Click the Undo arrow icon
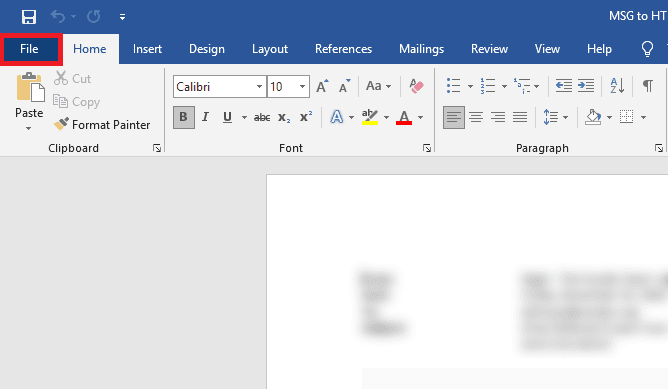668x389 pixels. point(58,17)
